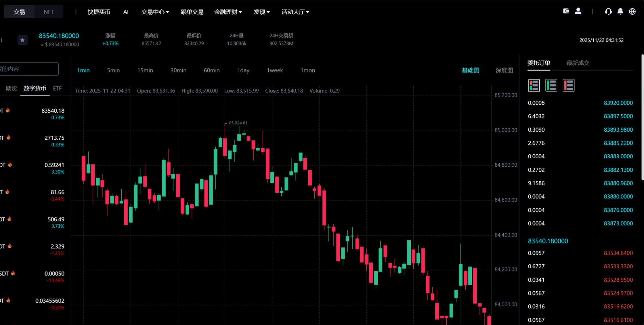Click the globe language icon
The image size is (644, 325).
pyautogui.click(x=632, y=11)
